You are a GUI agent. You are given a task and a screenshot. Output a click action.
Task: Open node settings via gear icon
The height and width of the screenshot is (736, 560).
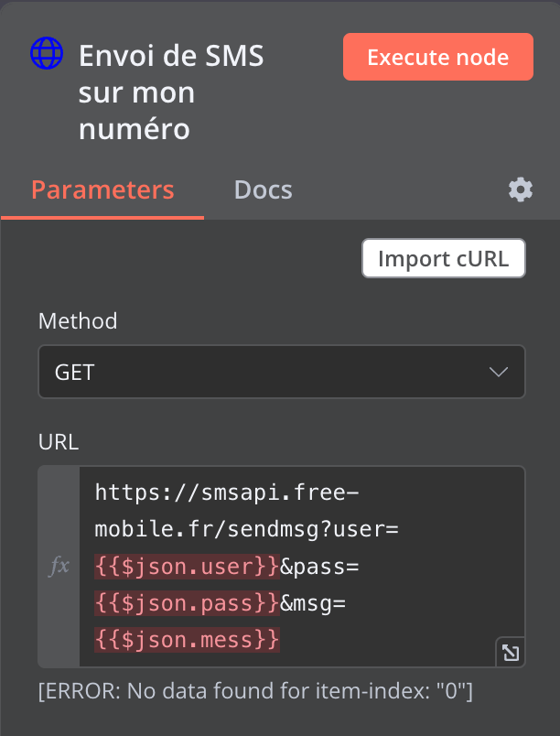tap(521, 189)
